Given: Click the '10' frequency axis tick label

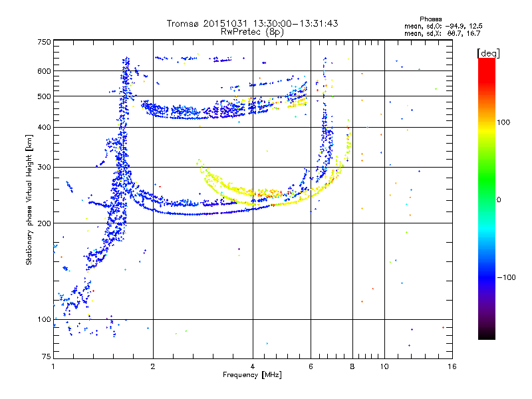Looking at the screenshot, I should click(x=384, y=366).
